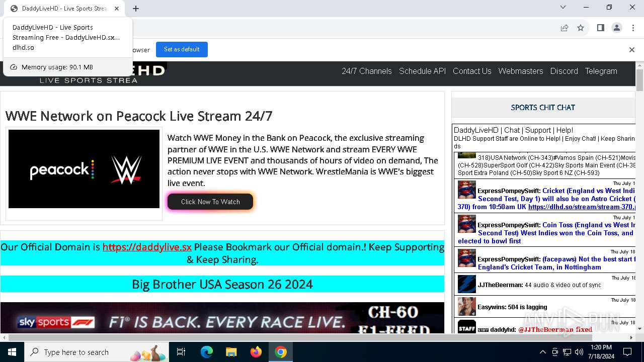
Task: Open the volume control in tray
Action: (579, 352)
